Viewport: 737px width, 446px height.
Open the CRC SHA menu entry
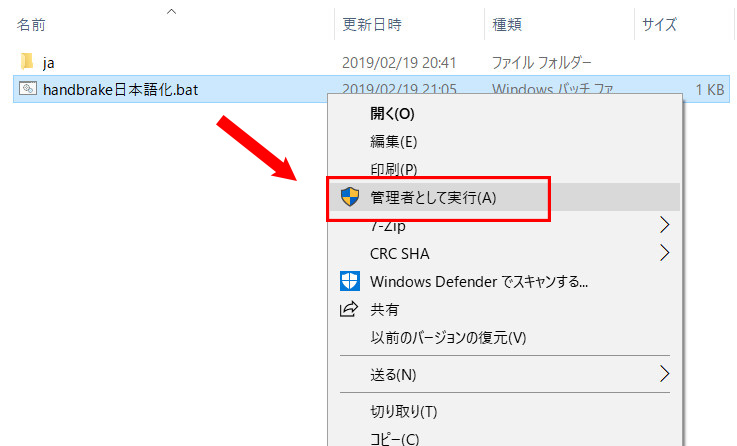click(x=504, y=253)
